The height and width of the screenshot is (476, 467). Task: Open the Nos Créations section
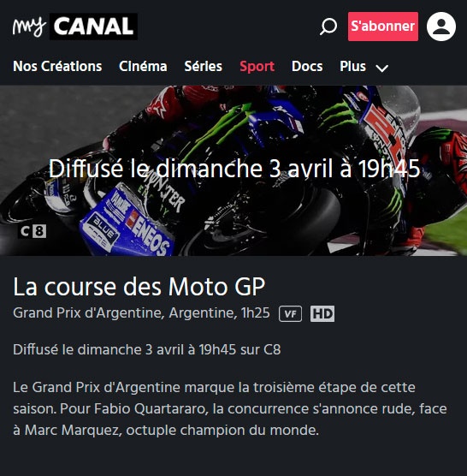point(57,66)
